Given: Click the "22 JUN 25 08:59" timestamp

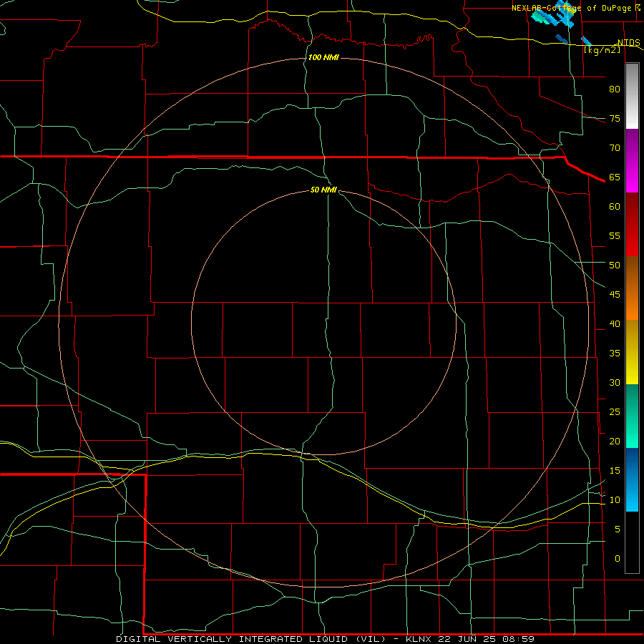Looking at the screenshot, I should (x=487, y=639).
